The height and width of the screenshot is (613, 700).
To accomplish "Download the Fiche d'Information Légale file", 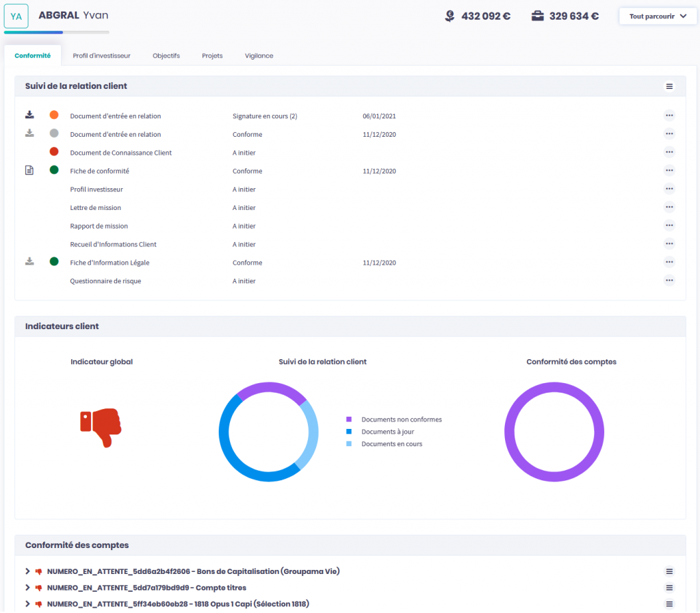I will (x=29, y=261).
